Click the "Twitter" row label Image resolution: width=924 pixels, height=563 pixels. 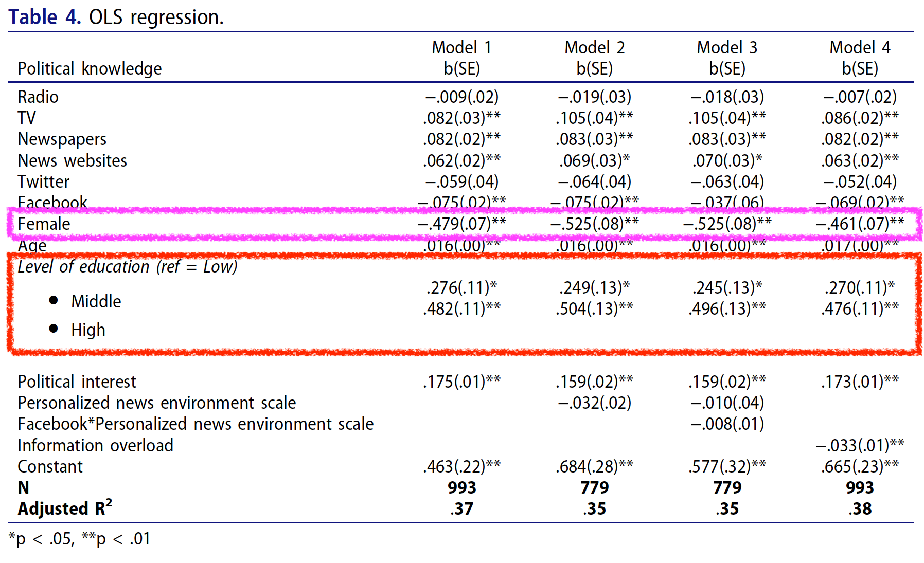[x=43, y=182]
